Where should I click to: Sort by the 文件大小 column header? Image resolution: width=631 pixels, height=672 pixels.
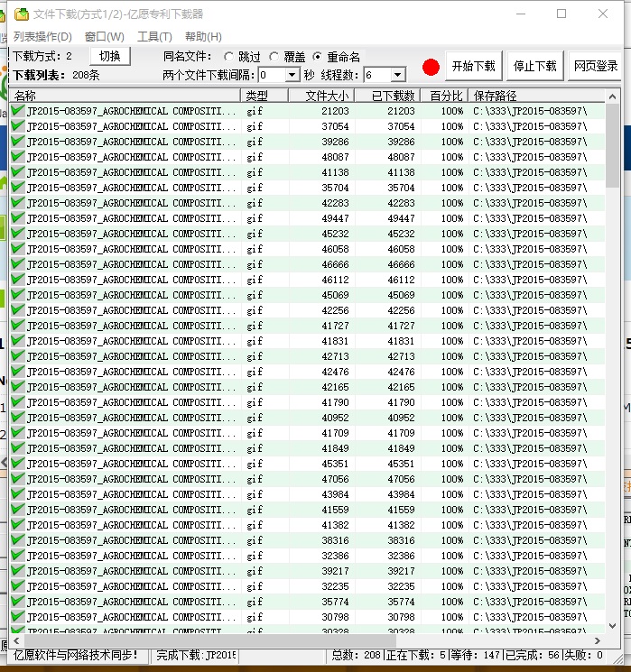coord(321,96)
